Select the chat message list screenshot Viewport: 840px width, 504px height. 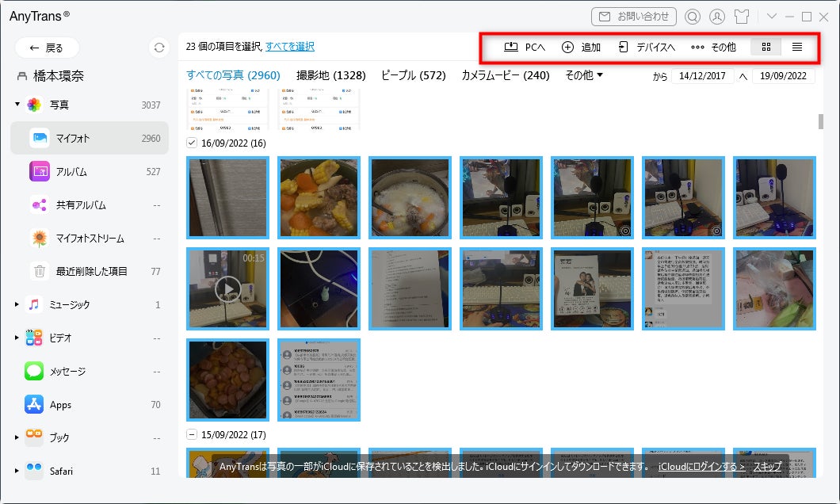(319, 380)
